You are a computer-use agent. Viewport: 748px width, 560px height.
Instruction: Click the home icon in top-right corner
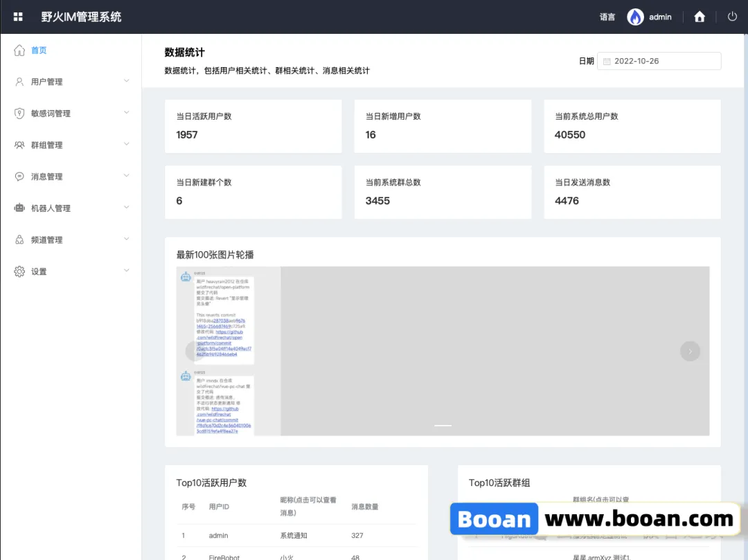700,17
